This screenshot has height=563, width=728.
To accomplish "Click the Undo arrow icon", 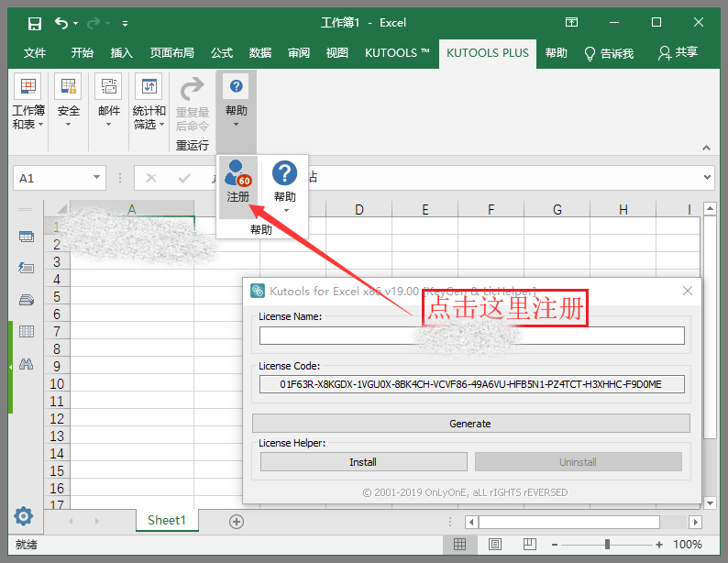I will pyautogui.click(x=61, y=22).
